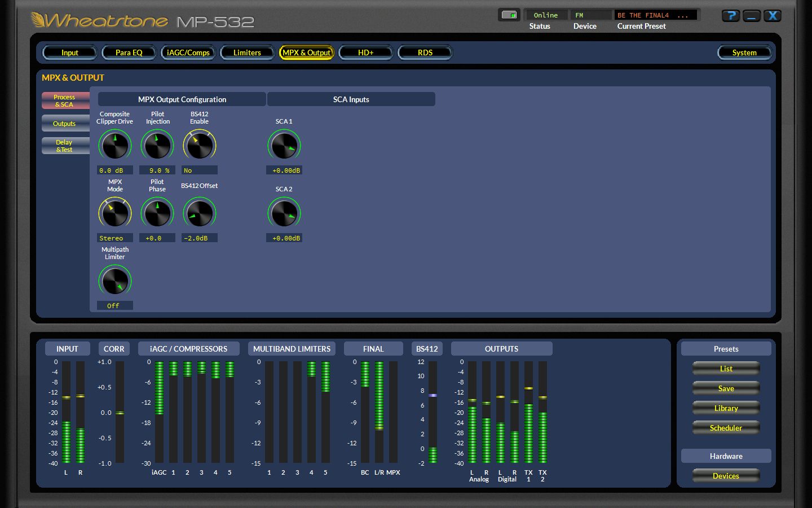The height and width of the screenshot is (508, 812).
Task: Click the Pilot Phase +0.0 value field
Action: pos(157,238)
